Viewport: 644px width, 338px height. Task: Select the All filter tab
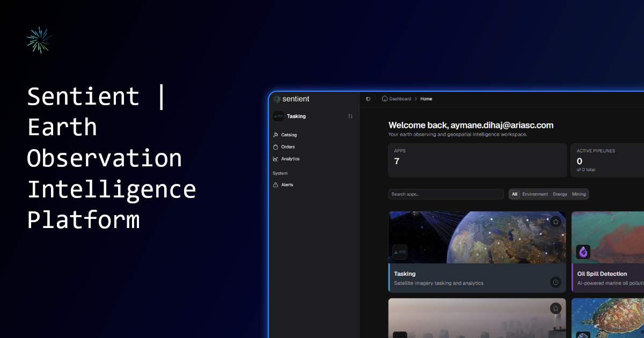pos(515,194)
